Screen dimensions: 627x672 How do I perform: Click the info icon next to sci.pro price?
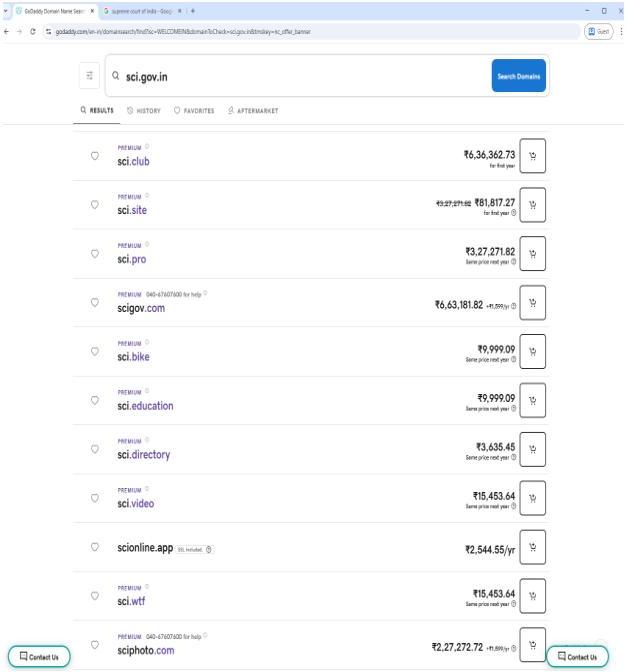(513, 261)
